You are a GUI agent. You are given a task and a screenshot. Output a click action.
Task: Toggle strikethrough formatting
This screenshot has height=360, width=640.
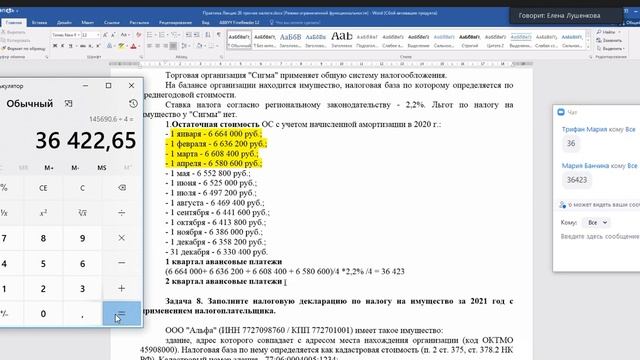[x=83, y=46]
